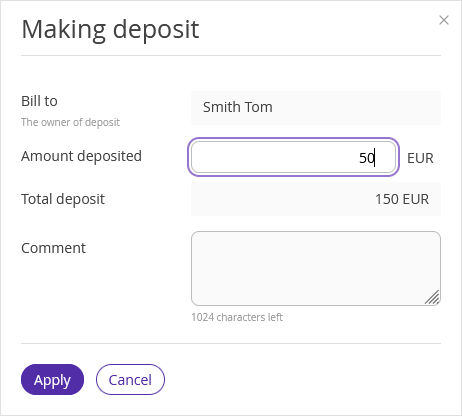Cancel the deposit dialog
Image resolution: width=462 pixels, height=416 pixels.
tap(130, 380)
